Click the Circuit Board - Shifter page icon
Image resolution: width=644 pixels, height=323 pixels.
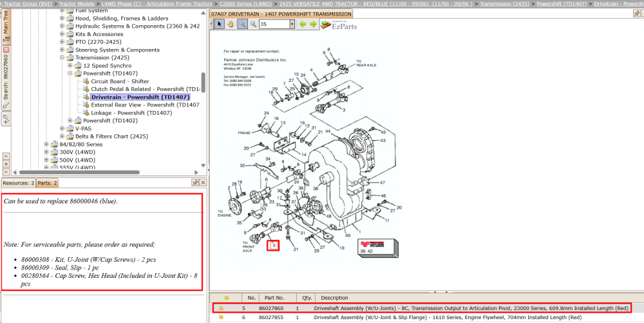point(86,81)
